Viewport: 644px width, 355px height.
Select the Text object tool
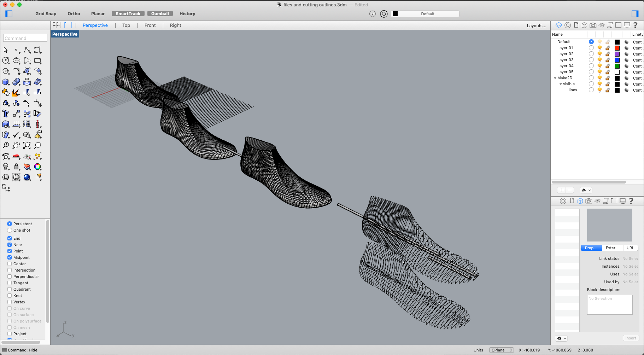[6, 114]
